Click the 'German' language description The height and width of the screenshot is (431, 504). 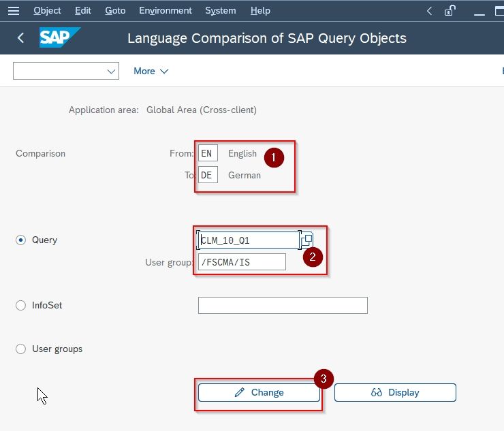point(245,175)
